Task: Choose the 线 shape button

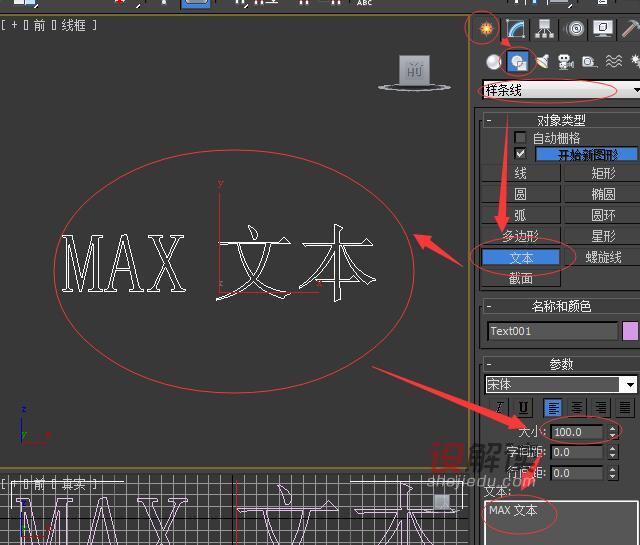Action: [521, 173]
